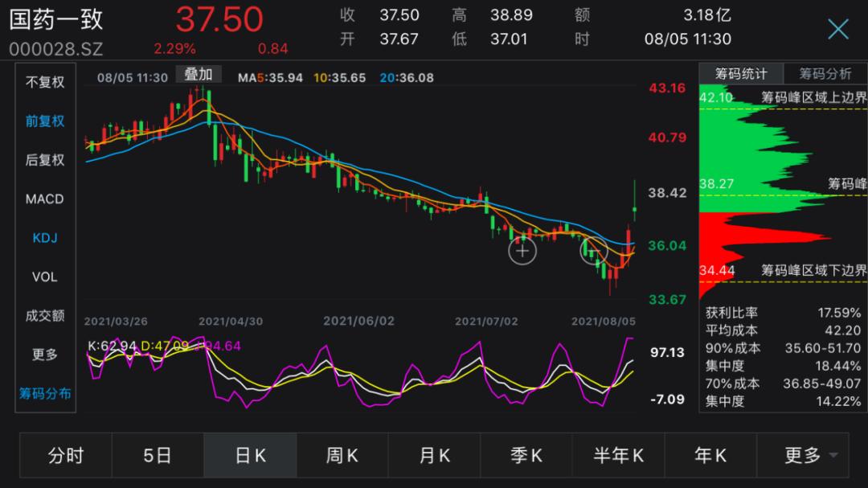Switch indicator to KDJ

coord(45,238)
